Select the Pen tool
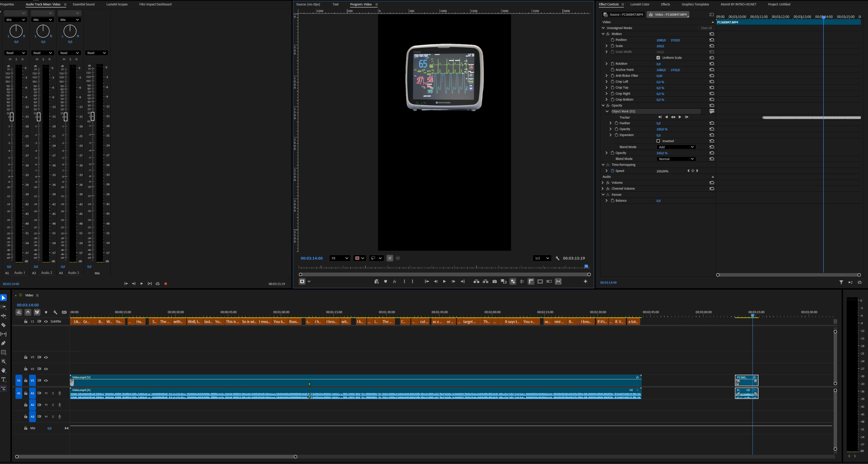Image resolution: width=868 pixels, height=464 pixels. 4,343
